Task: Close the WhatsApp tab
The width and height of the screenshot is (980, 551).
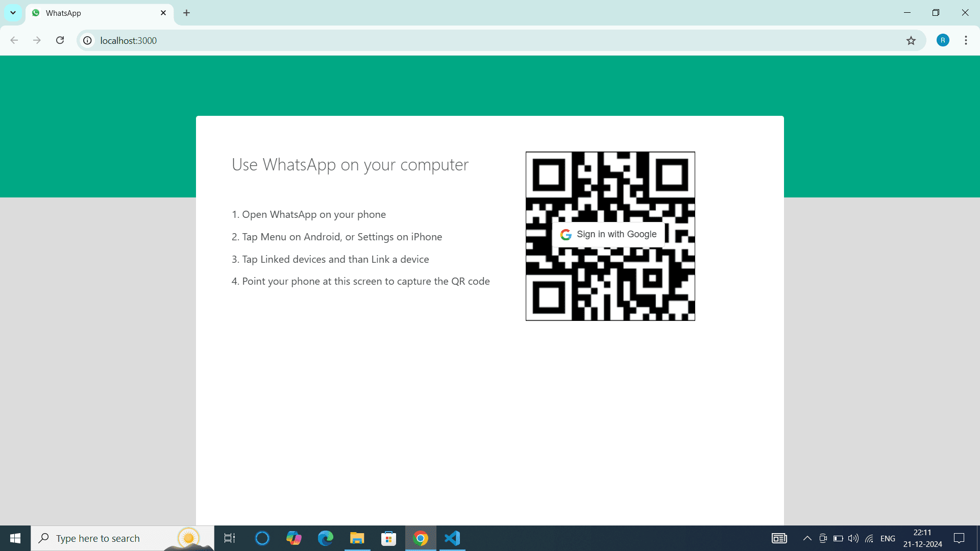Action: click(163, 13)
